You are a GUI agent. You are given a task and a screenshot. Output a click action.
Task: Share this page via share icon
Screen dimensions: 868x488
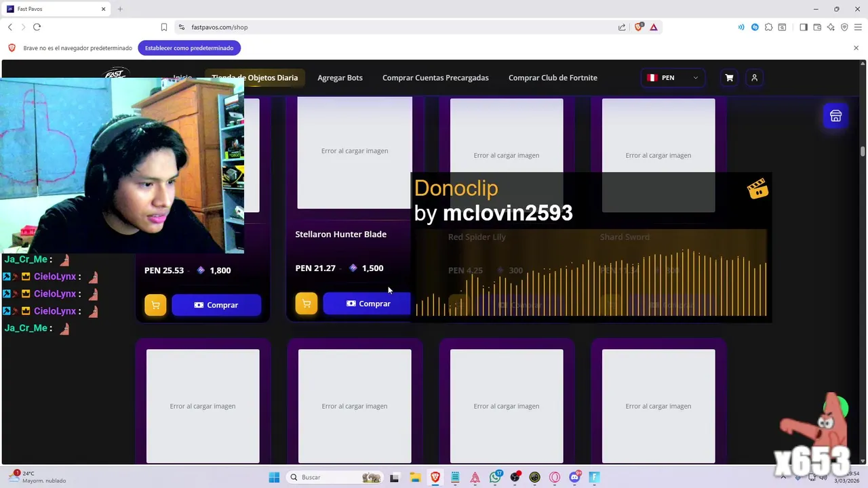pyautogui.click(x=622, y=27)
